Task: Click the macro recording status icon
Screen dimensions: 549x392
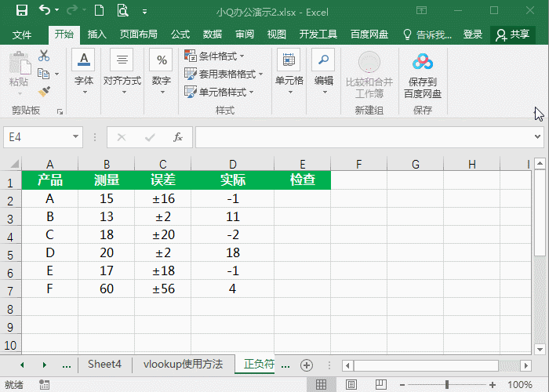Action: pos(44,385)
